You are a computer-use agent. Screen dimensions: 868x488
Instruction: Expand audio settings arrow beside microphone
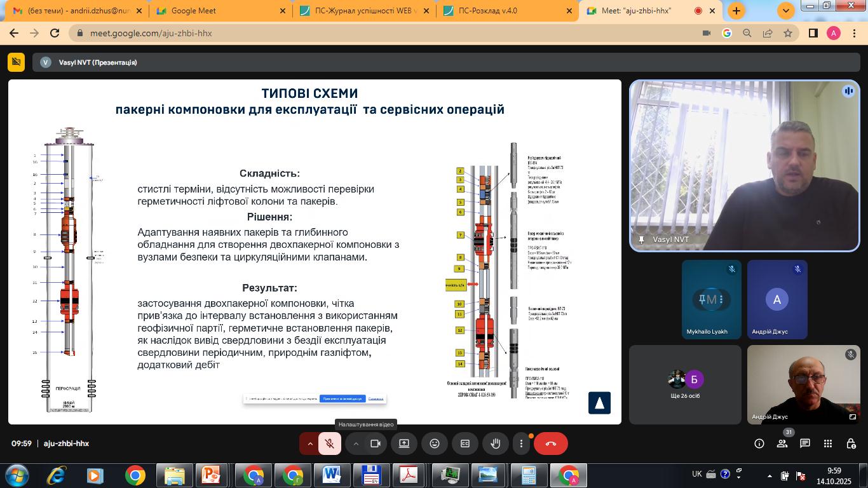[x=310, y=444]
